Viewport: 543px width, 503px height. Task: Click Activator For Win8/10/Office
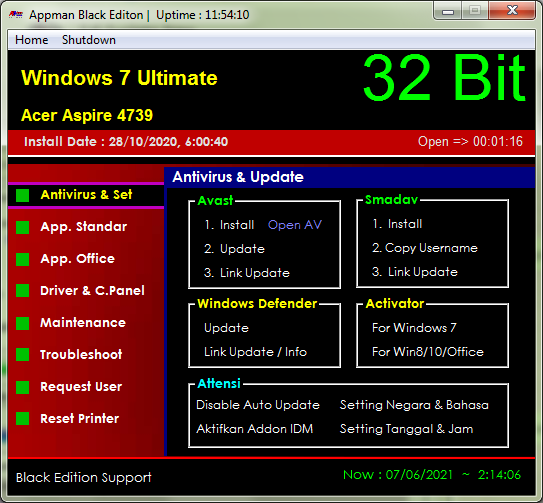pyautogui.click(x=428, y=352)
